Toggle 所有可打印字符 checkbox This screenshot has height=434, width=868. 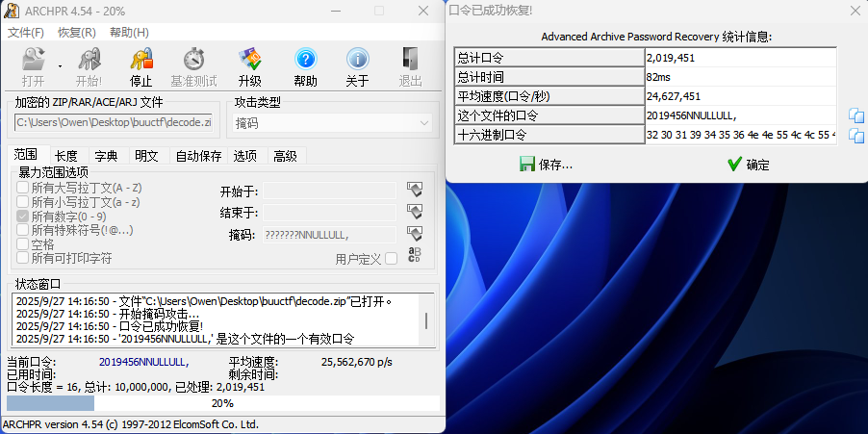[23, 257]
